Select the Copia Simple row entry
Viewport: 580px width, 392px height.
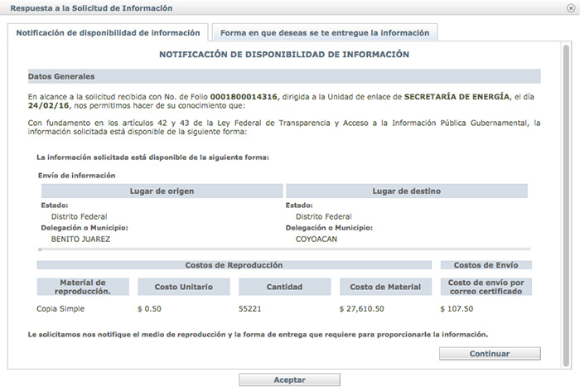coord(60,309)
